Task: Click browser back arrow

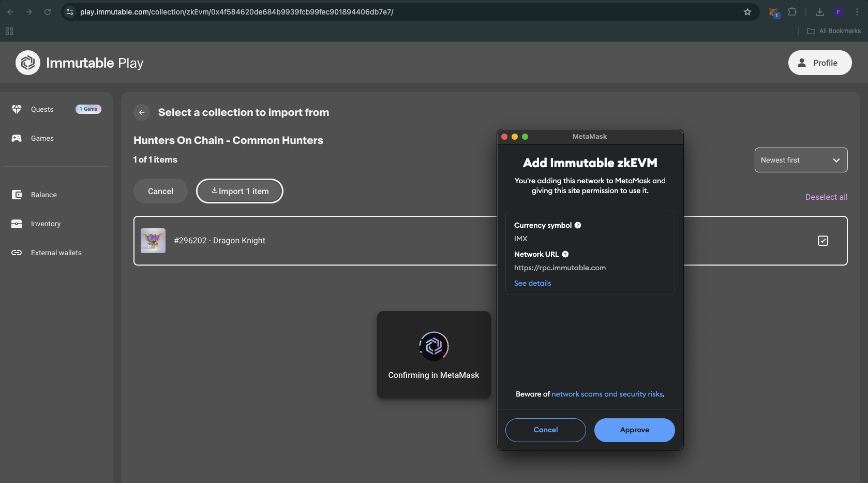Action: click(x=10, y=12)
